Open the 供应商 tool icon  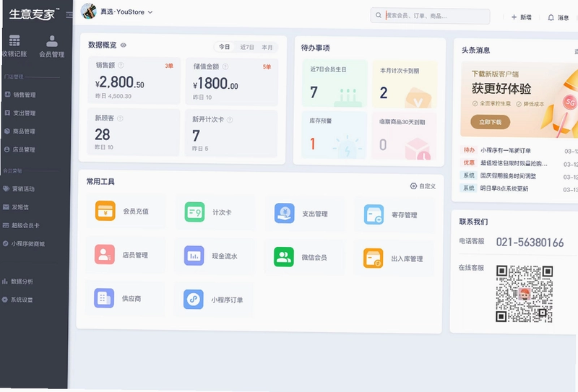click(104, 297)
